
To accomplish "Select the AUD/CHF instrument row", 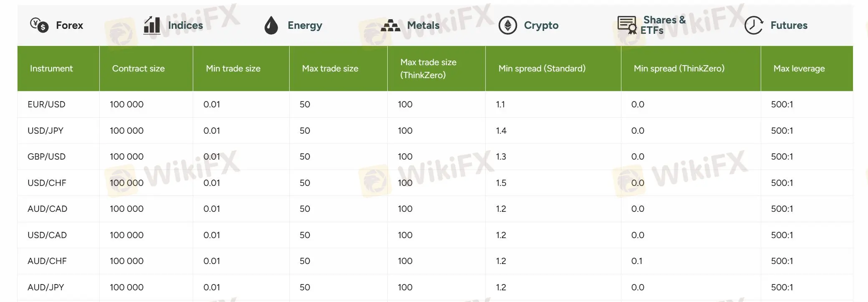I will 435,261.
